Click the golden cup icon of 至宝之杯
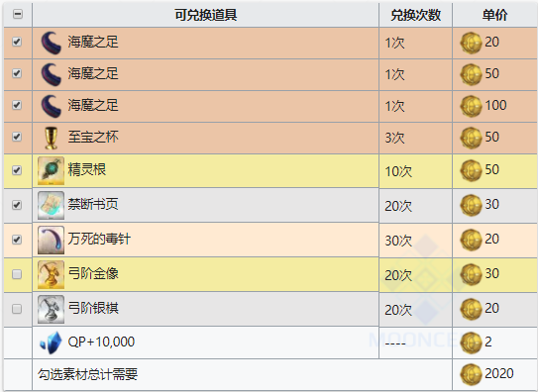 pos(52,139)
